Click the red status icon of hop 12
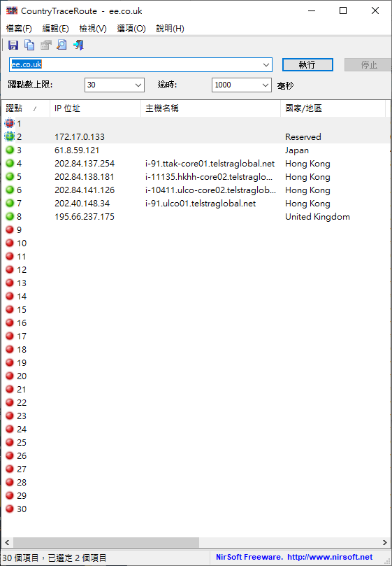392x566 pixels. click(x=10, y=269)
